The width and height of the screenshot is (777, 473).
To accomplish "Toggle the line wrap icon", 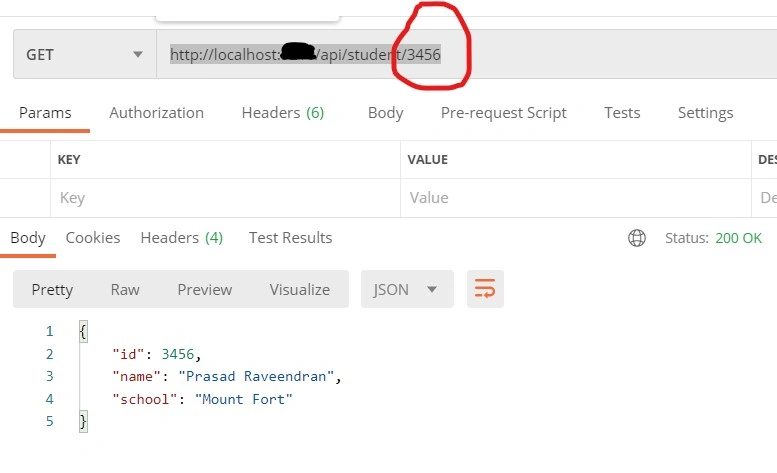I will coord(485,289).
